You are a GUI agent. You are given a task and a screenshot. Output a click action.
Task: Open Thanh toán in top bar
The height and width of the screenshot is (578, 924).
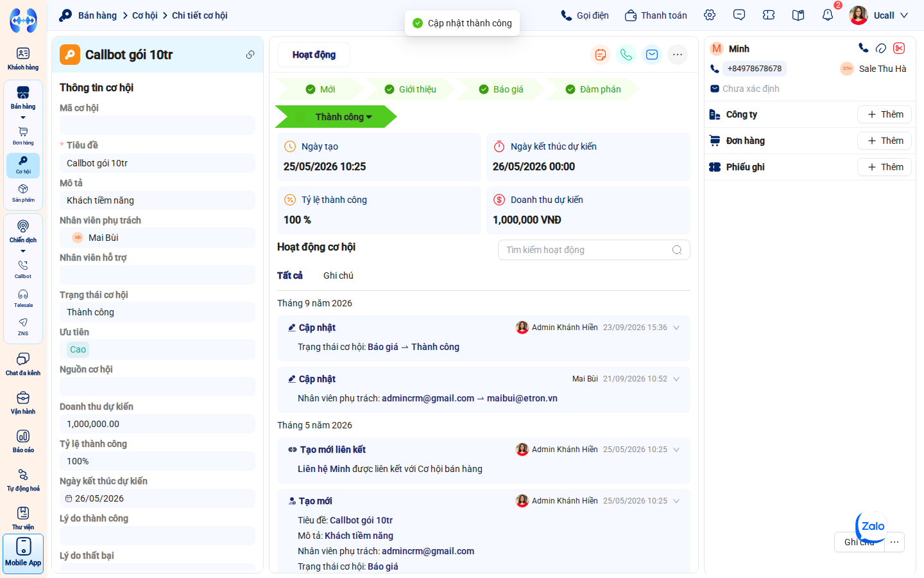pyautogui.click(x=656, y=15)
